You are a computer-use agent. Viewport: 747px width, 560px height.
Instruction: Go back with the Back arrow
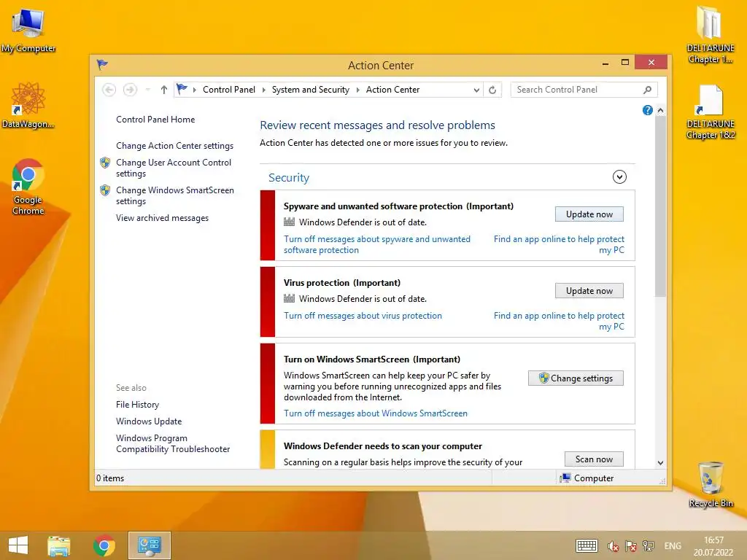109,90
